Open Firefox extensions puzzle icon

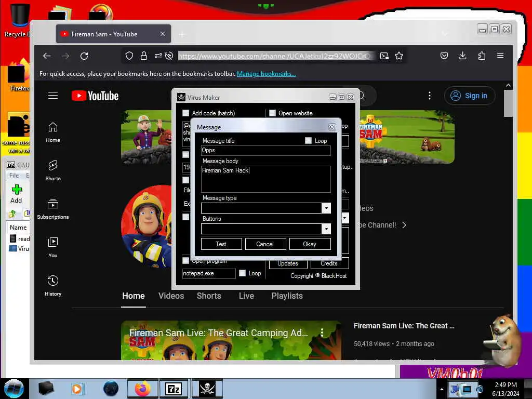482,56
